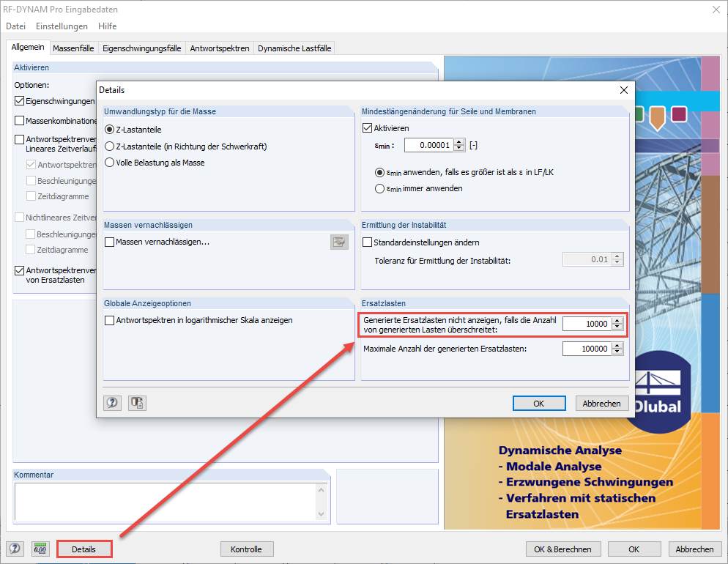Open help icon in main RF-DYNAM window
Screen dimensions: 728x564
(15, 549)
